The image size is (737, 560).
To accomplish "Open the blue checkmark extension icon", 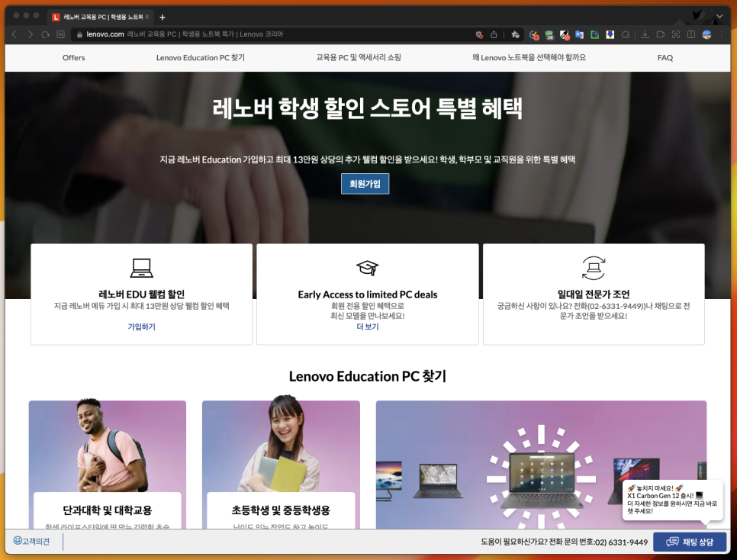I will click(534, 35).
